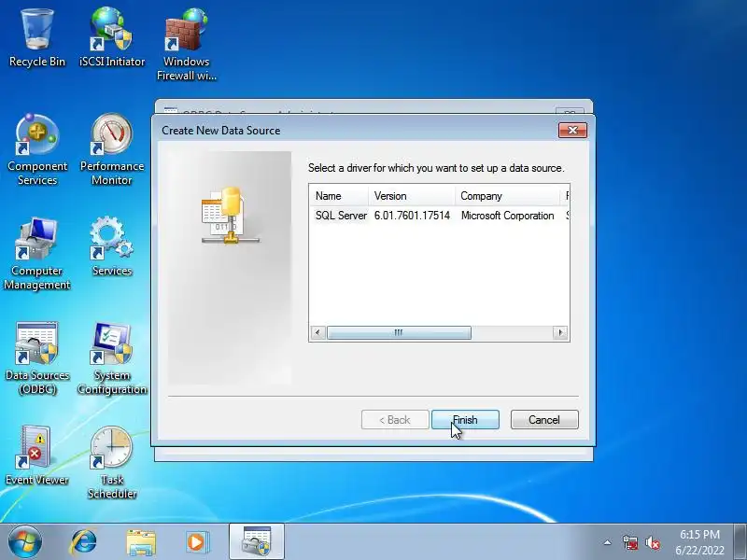This screenshot has height=560, width=747.
Task: Sort by the Name column header
Action: pyautogui.click(x=339, y=196)
